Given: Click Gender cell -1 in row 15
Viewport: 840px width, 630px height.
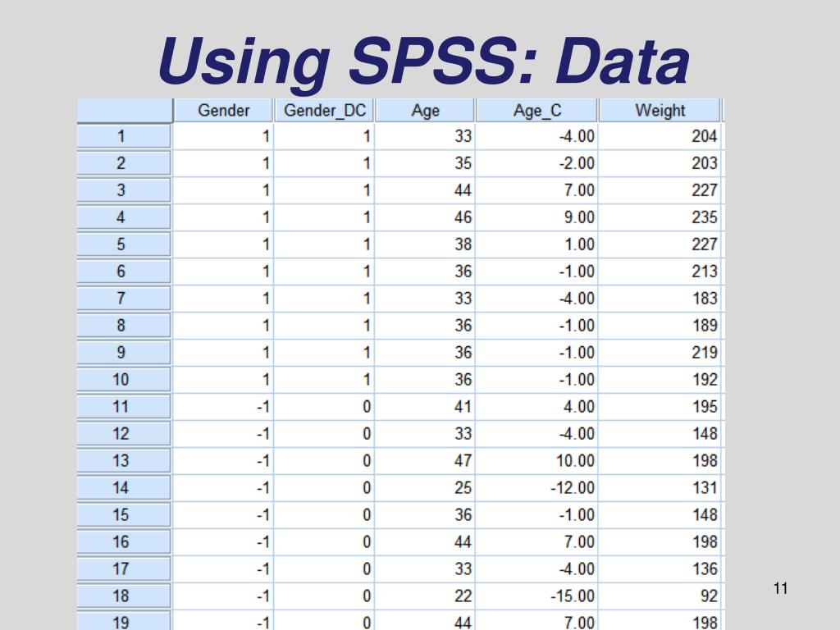Looking at the screenshot, I should tap(223, 515).
